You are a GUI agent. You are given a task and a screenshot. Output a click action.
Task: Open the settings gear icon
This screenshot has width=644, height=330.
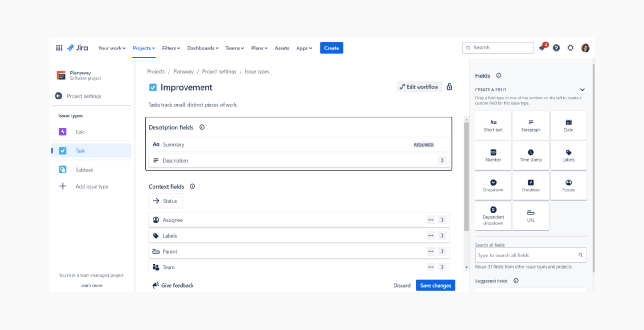571,48
